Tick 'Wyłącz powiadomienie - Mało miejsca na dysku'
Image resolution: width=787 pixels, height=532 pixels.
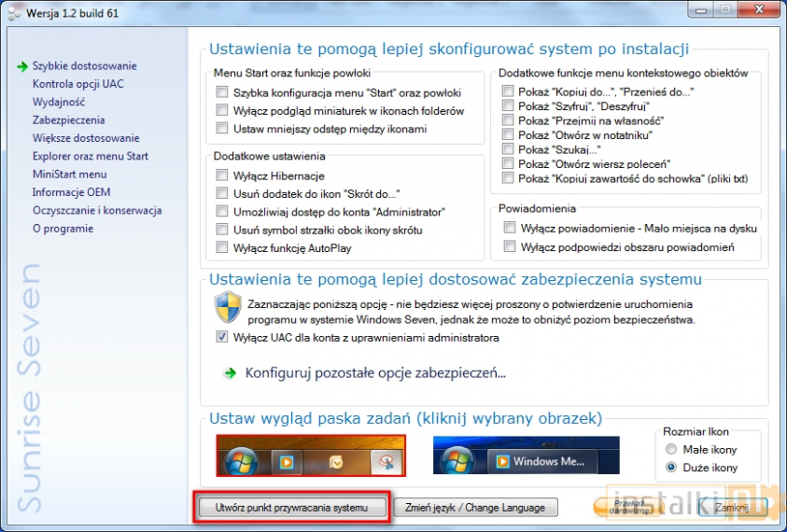click(x=510, y=228)
